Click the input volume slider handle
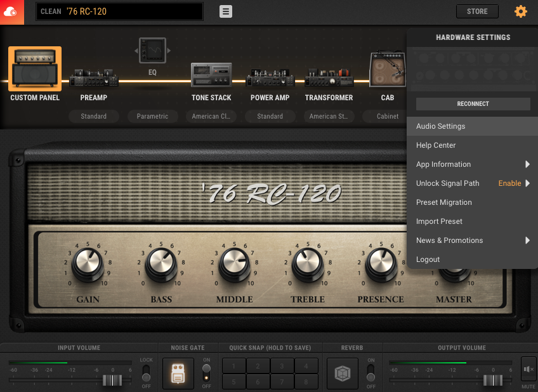The width and height of the screenshot is (538, 392). point(112,380)
